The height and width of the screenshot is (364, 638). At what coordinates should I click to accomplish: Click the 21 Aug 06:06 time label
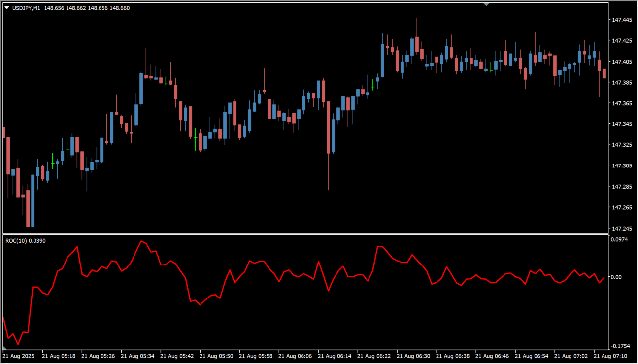click(x=295, y=356)
